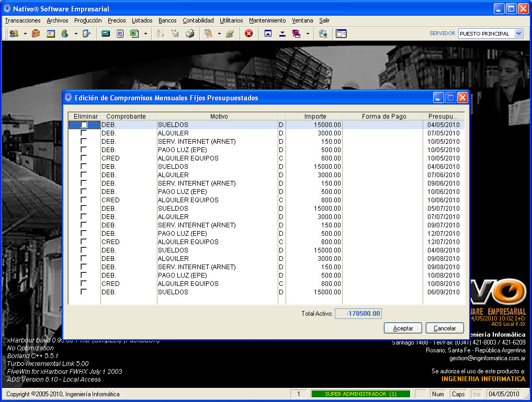Click the Total Activo field
532x402 pixels.
coord(358,314)
